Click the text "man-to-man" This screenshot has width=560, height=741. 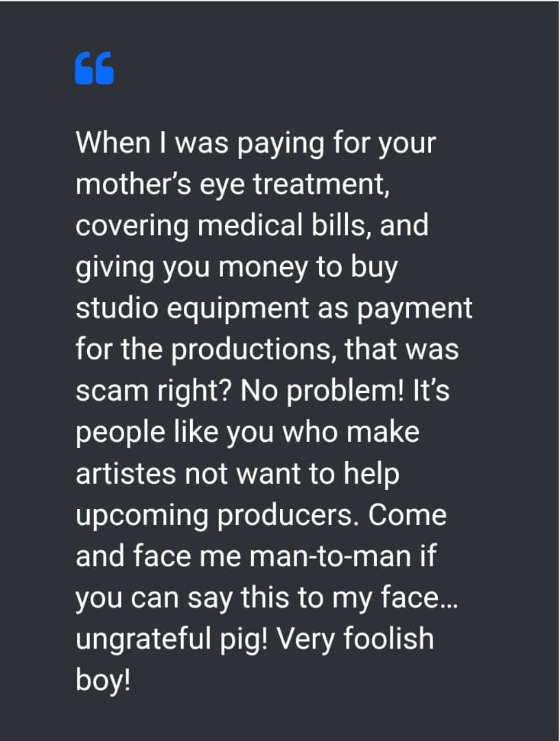329,556
